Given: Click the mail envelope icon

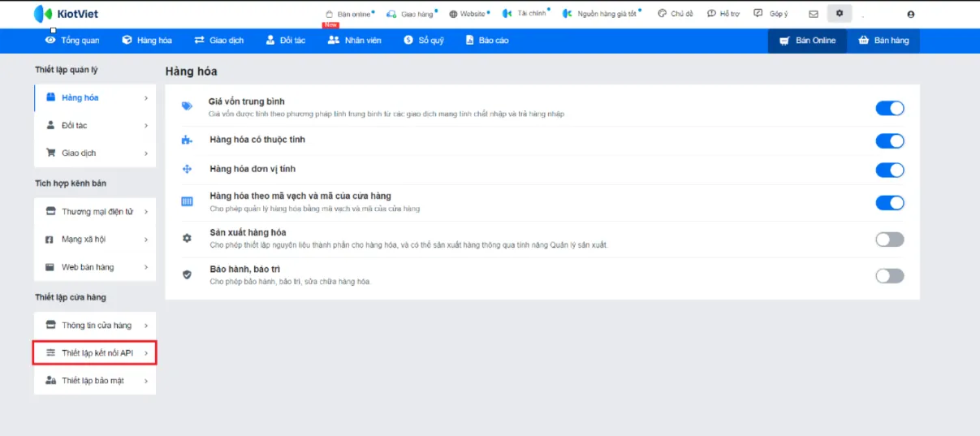Looking at the screenshot, I should tap(814, 14).
